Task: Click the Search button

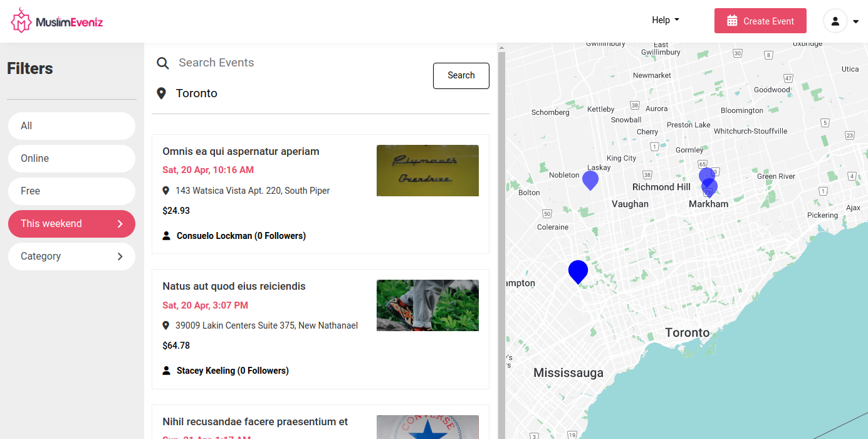Action: (461, 75)
